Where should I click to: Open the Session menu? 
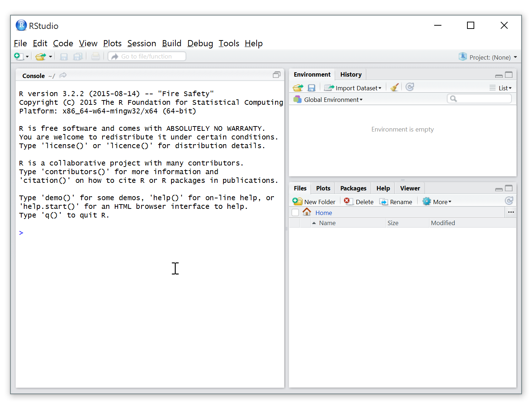click(142, 43)
